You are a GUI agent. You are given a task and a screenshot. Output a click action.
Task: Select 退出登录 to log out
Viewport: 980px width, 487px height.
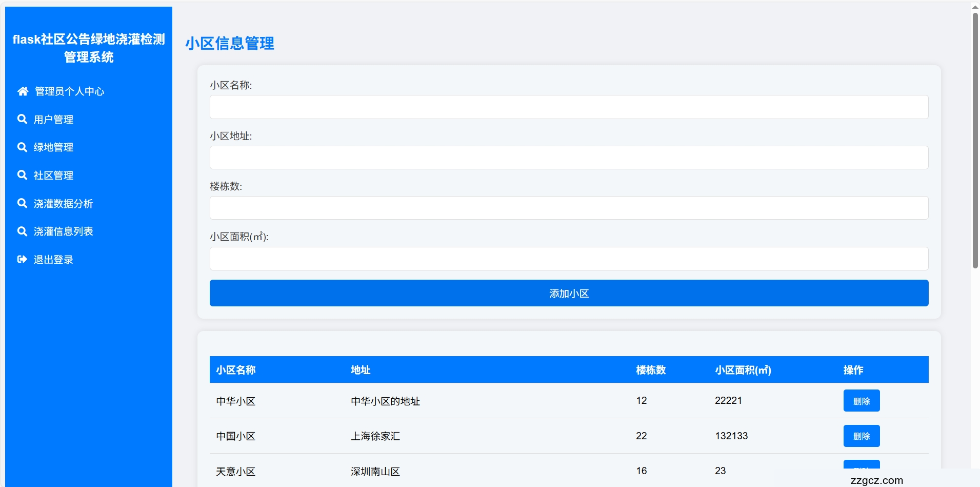coord(53,260)
